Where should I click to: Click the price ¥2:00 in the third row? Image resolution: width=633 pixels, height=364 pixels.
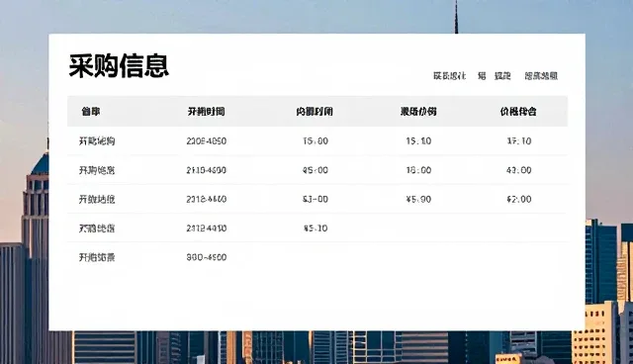518,200
